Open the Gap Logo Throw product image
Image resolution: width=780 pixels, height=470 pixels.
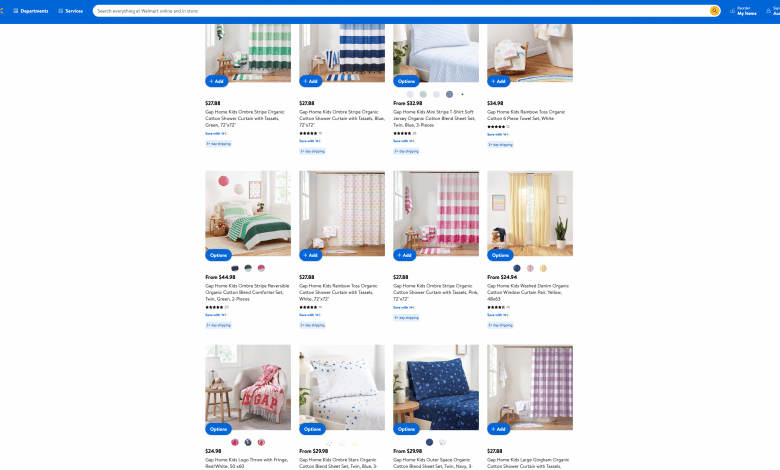pos(248,387)
